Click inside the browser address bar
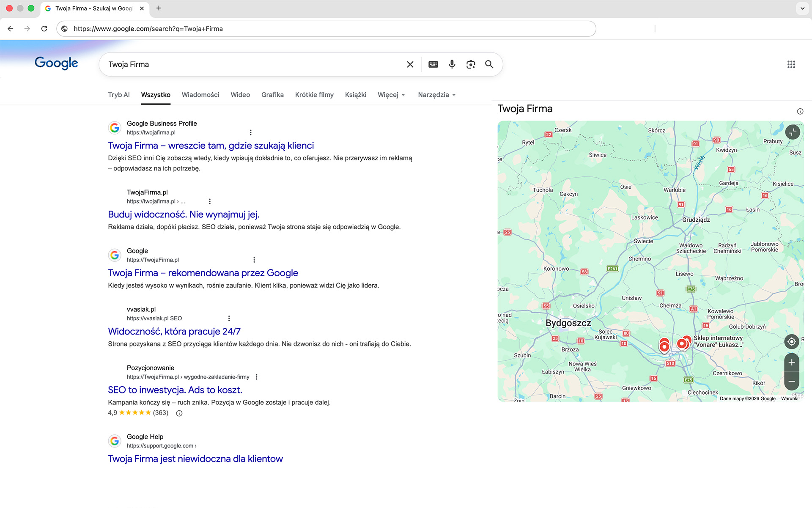The image size is (812, 508). point(254,28)
